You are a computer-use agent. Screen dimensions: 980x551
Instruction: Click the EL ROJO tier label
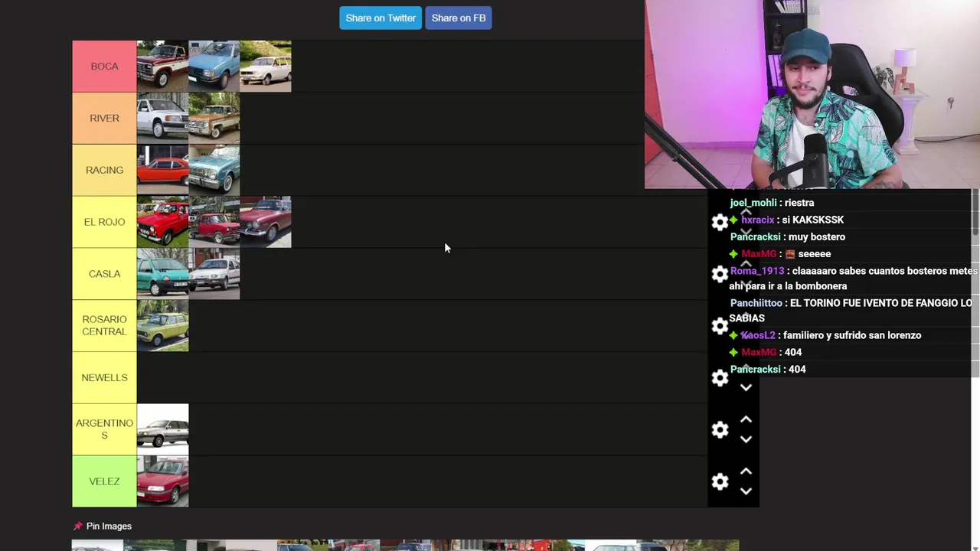(104, 222)
